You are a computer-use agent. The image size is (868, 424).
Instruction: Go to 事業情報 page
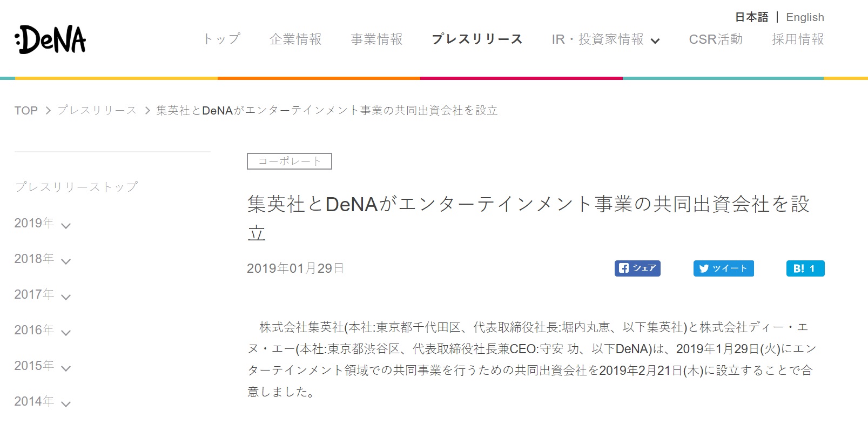pyautogui.click(x=376, y=39)
